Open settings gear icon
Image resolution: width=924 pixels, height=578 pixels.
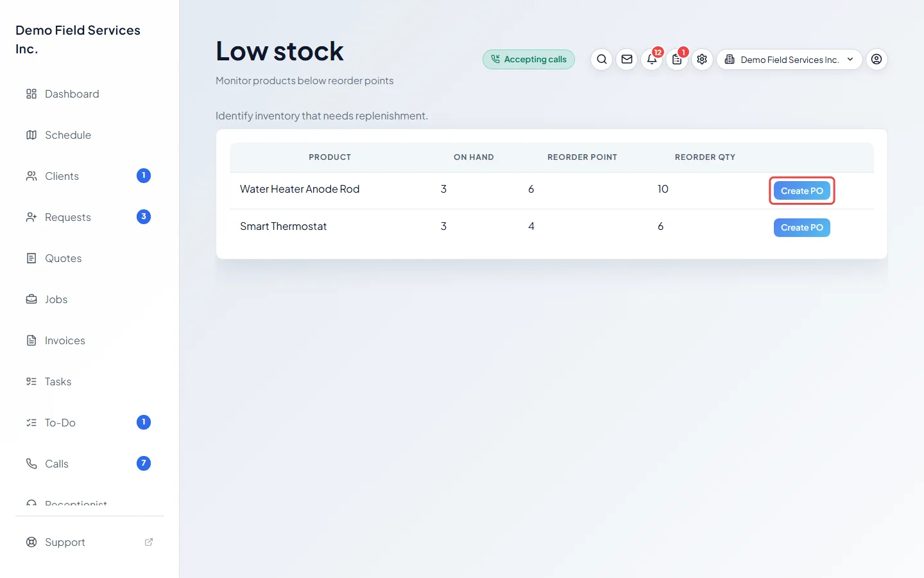pos(702,59)
